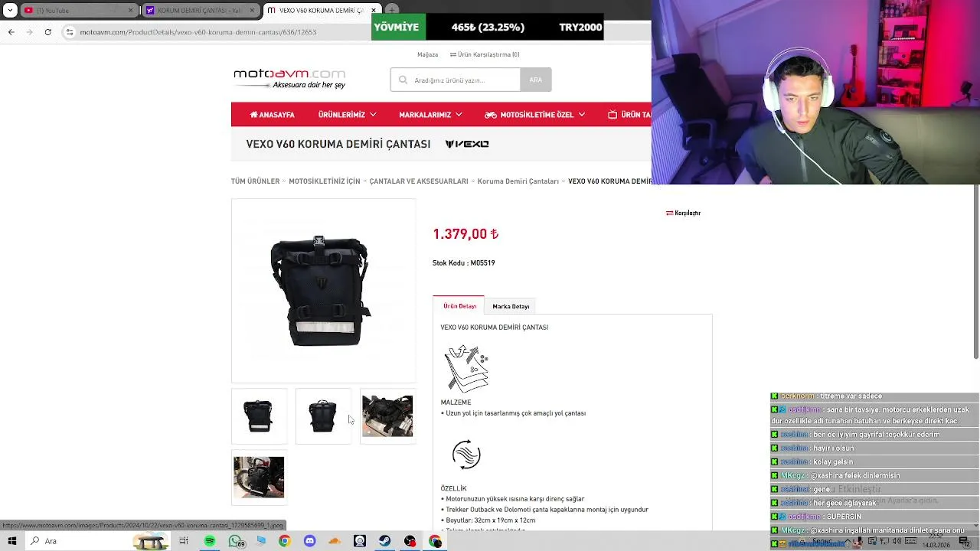Viewport: 980px width, 551px height.
Task: Click the VEXO brand logo
Action: tap(467, 144)
